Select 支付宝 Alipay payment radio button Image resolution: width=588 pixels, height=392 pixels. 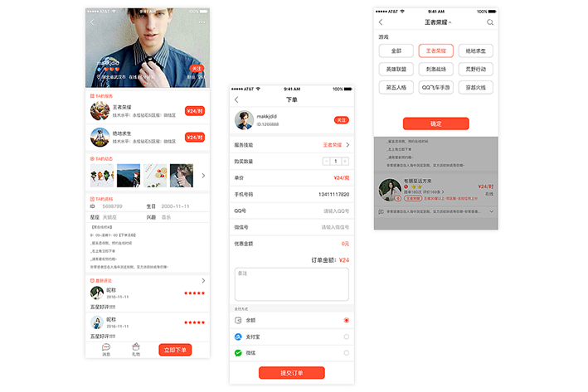(x=346, y=336)
